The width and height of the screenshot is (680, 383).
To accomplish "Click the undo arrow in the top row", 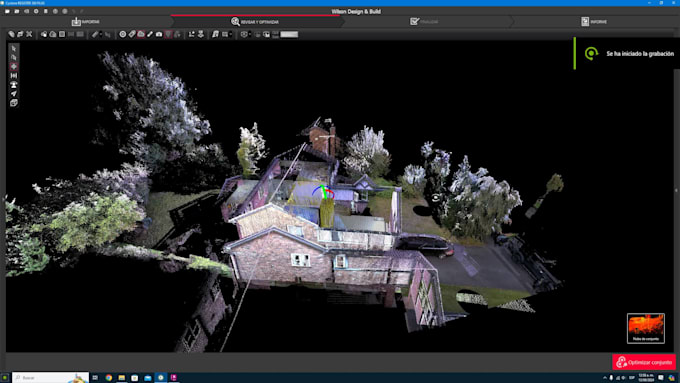I will pos(74,11).
